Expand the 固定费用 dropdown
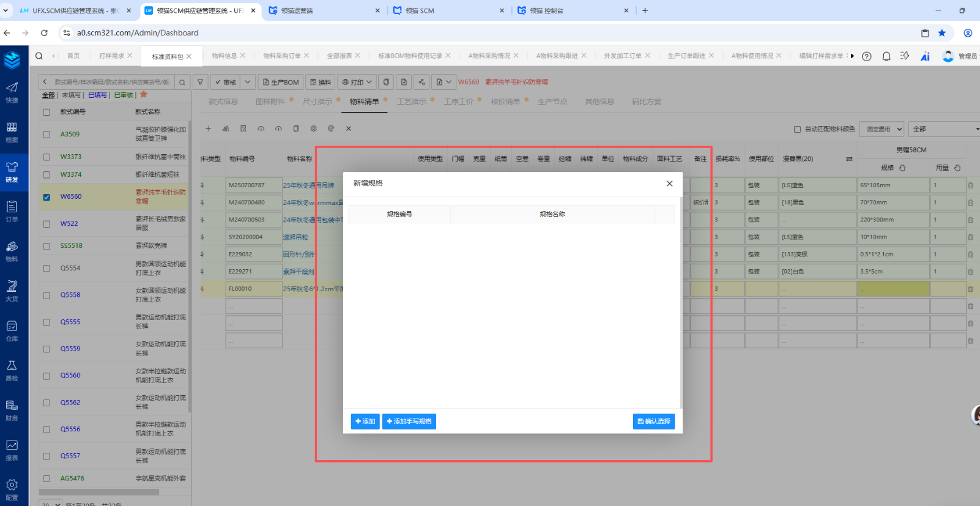This screenshot has height=506, width=980. point(882,129)
